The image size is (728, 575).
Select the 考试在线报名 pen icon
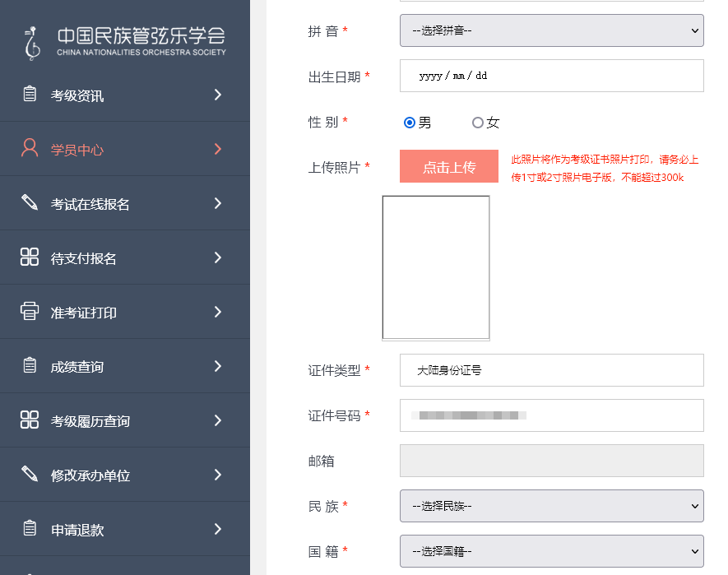click(30, 202)
